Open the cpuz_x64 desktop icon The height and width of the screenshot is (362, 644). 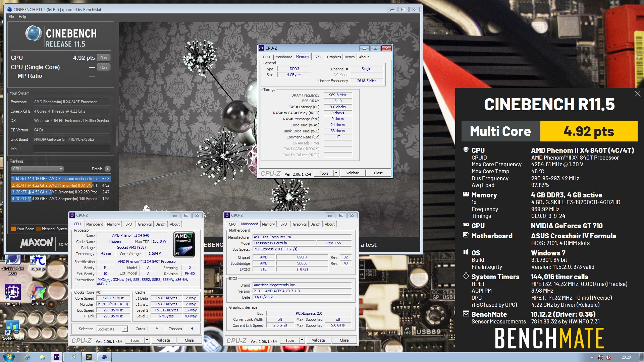(12, 295)
